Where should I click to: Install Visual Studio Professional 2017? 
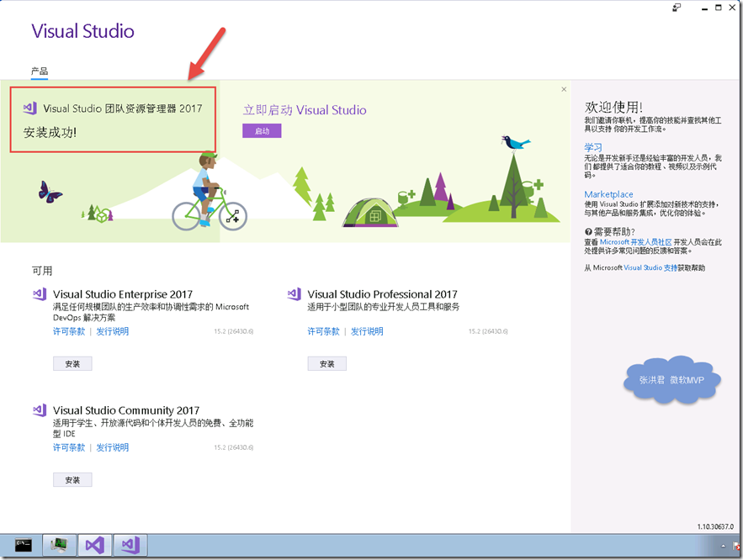pos(327,363)
